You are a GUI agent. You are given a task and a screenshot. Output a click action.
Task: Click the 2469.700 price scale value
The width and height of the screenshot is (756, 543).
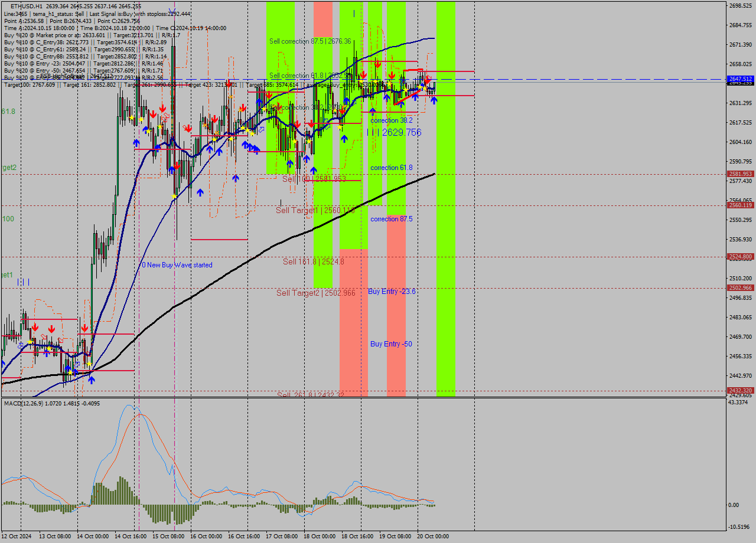click(741, 337)
